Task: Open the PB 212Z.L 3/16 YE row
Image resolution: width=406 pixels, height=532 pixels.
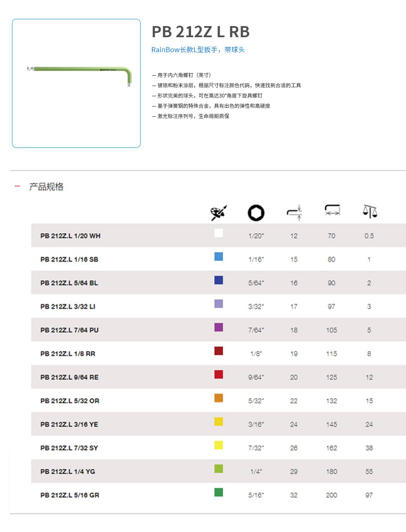Action: point(69,424)
